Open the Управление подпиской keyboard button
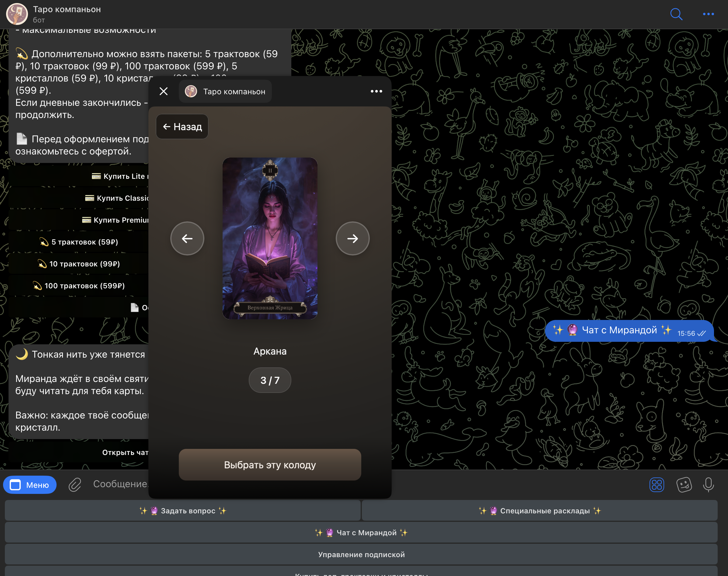The image size is (728, 576). tap(361, 554)
